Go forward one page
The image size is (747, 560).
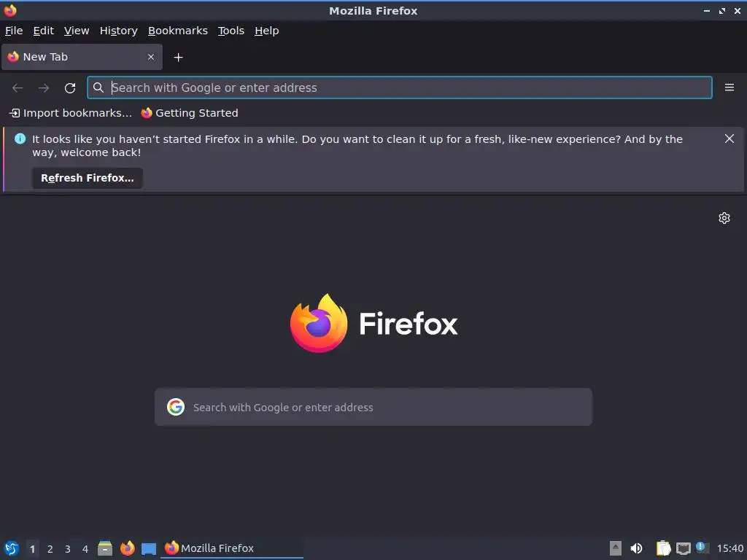(44, 88)
